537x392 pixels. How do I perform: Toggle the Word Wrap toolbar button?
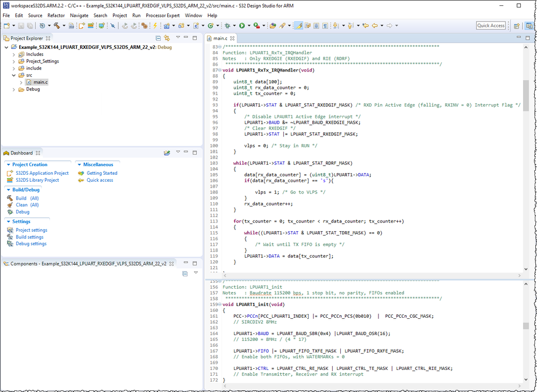(307, 26)
